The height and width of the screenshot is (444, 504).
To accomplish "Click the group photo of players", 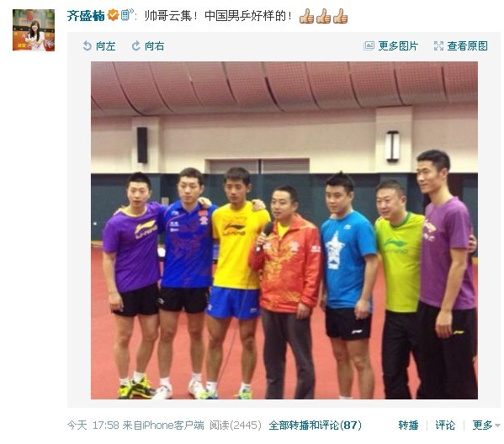I will pos(284,230).
